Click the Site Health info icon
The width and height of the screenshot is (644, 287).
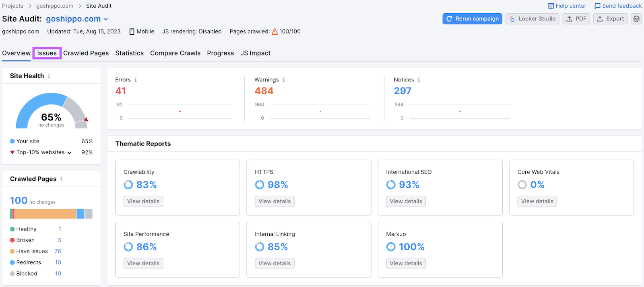[x=49, y=76]
